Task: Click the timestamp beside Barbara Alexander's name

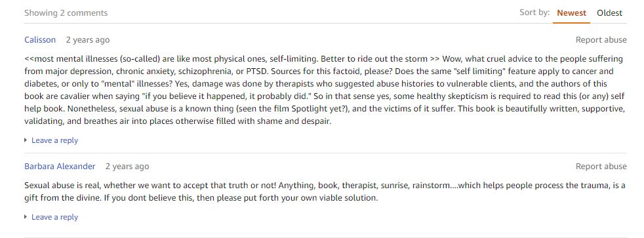Action: pos(127,166)
